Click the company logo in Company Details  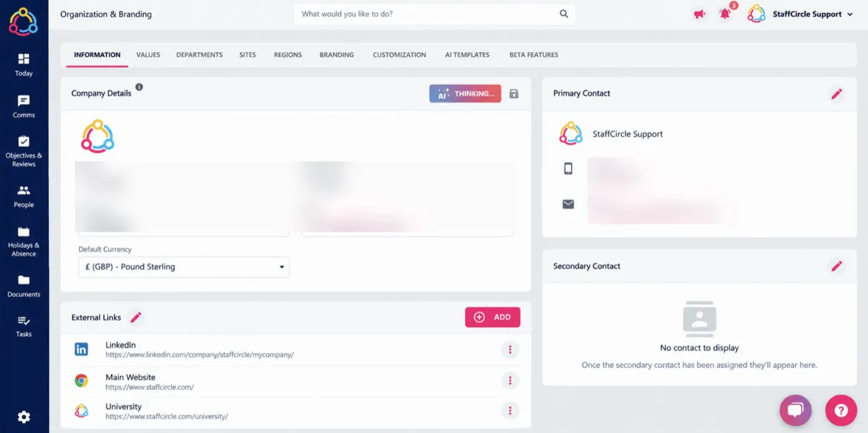click(98, 136)
